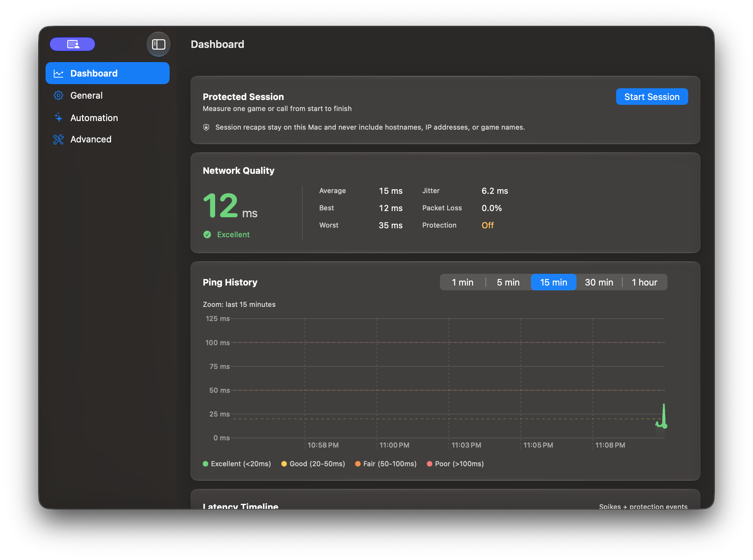Start a protected session
Viewport: 753px width, 560px height.
click(652, 97)
